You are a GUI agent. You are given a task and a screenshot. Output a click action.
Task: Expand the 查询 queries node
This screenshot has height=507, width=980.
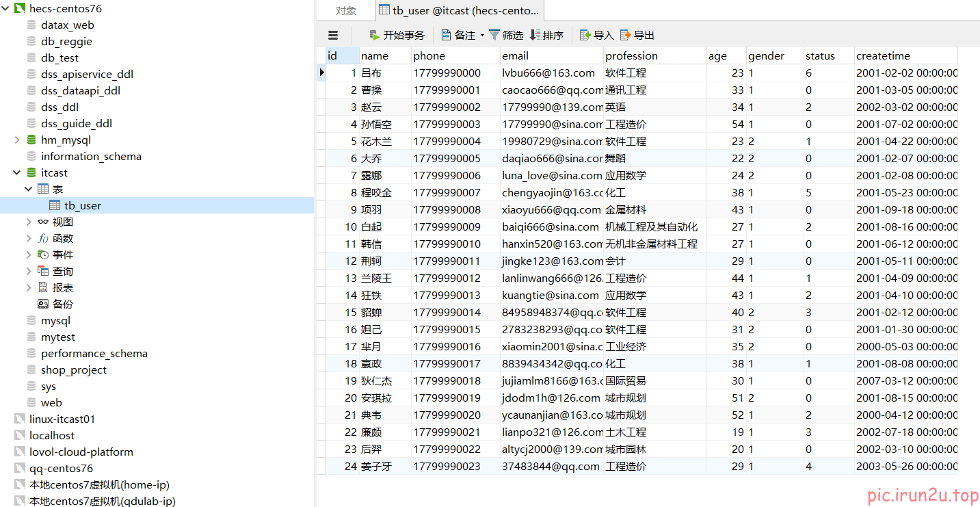(x=29, y=271)
